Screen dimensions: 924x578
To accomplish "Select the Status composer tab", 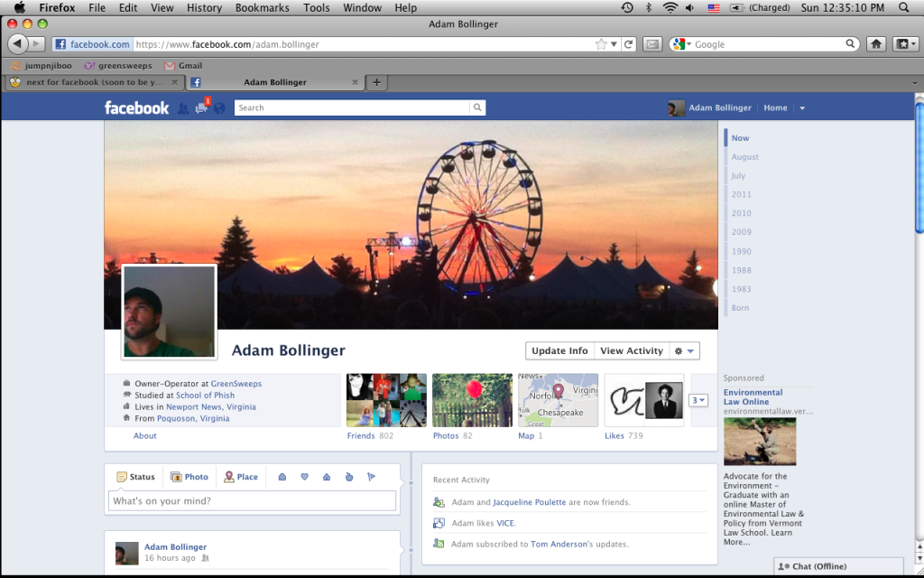I will pyautogui.click(x=135, y=477).
